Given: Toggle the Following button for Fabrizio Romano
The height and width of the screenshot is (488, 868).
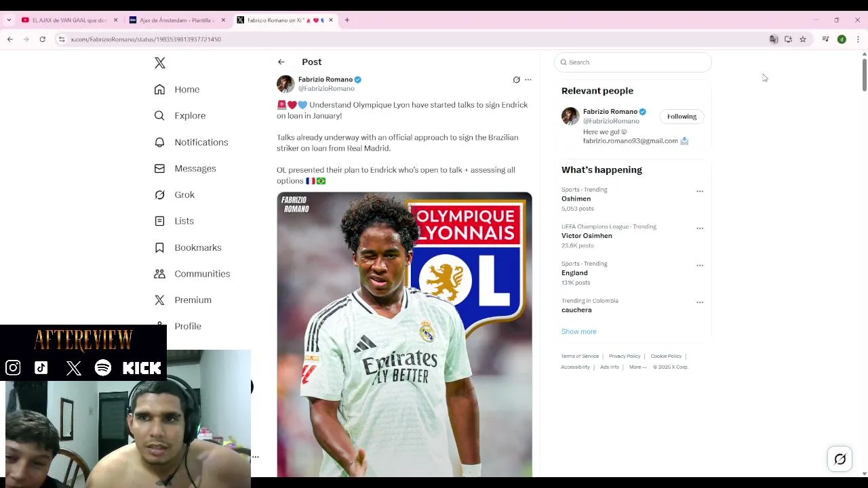Looking at the screenshot, I should click(682, 117).
